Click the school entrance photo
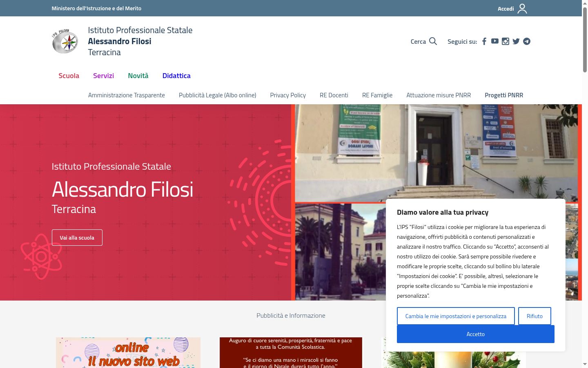The height and width of the screenshot is (368, 588). click(x=437, y=153)
